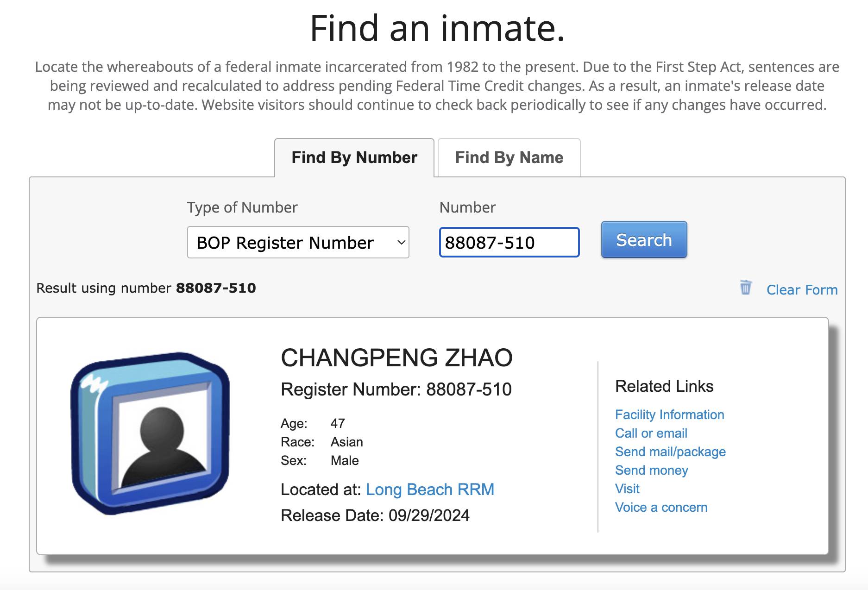
Task: Select the Find By Number tab
Action: [x=354, y=157]
